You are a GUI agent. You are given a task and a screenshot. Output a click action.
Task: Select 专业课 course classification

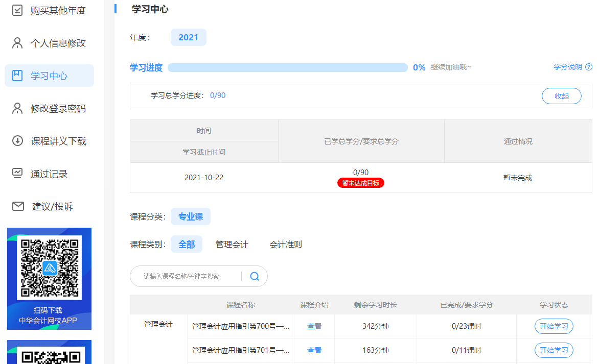point(191,217)
